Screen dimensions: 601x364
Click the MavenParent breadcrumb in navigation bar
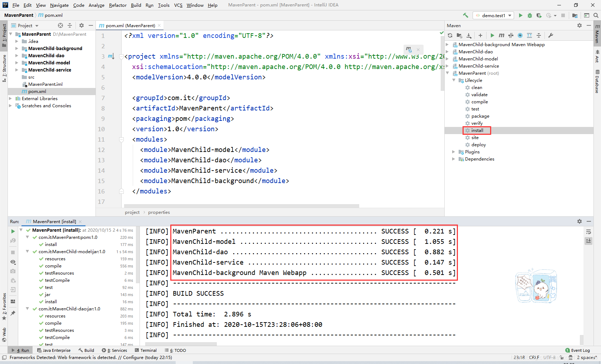19,15
